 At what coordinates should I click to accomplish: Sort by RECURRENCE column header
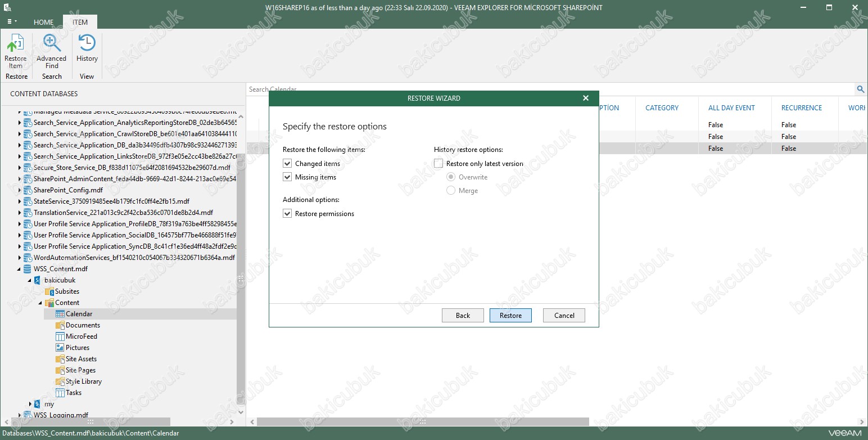(x=801, y=108)
